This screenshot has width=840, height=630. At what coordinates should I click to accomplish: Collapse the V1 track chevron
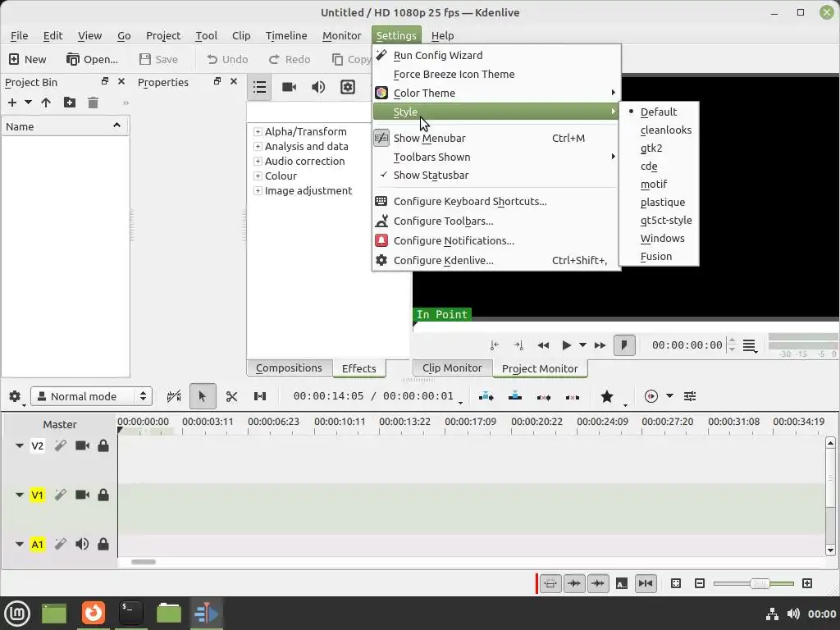(x=20, y=495)
